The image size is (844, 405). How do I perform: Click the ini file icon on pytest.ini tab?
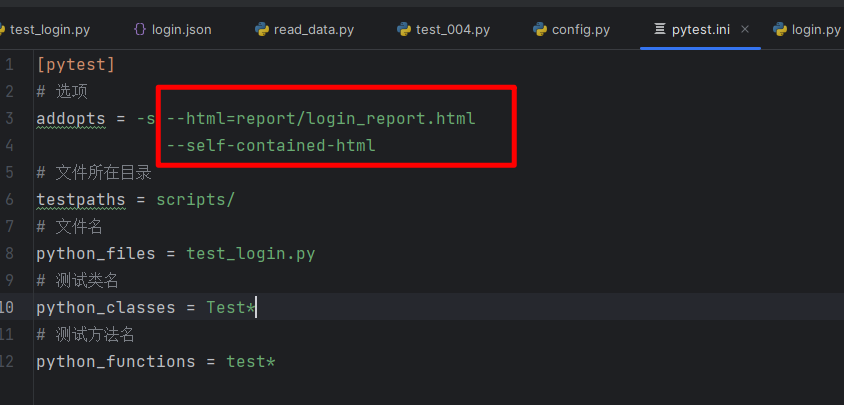[x=659, y=29]
